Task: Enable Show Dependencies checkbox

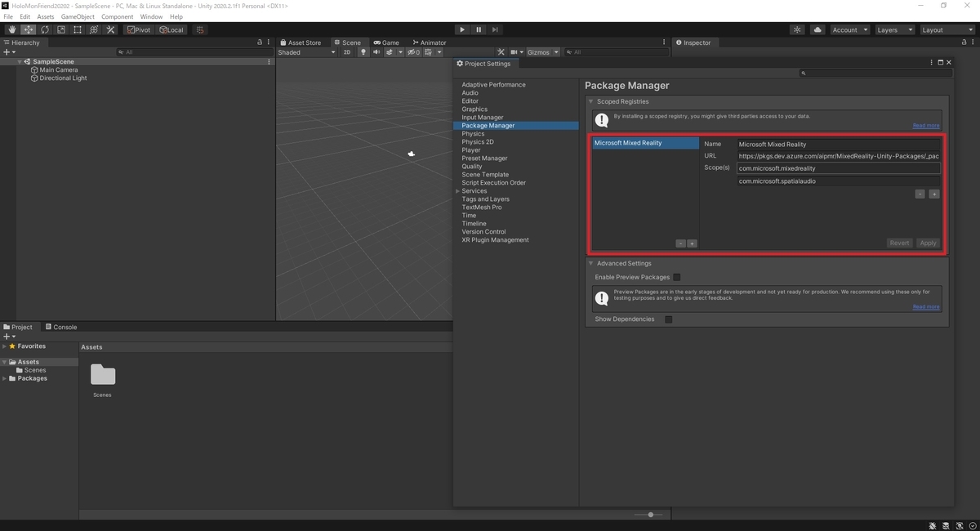Action: (668, 319)
